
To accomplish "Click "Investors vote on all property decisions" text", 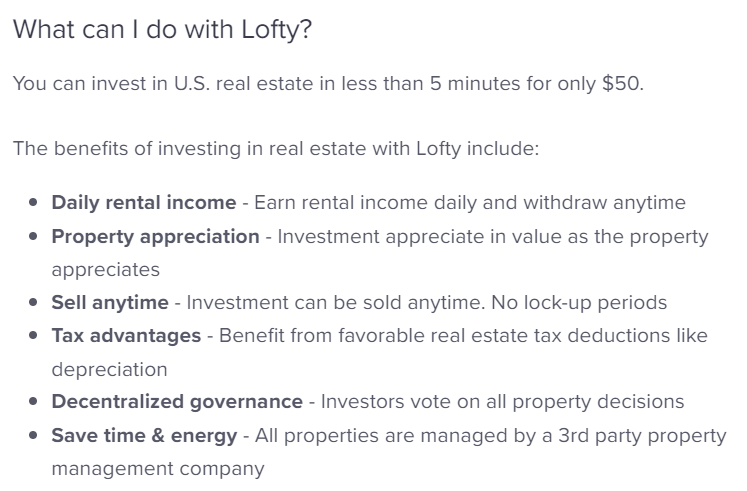I will [x=503, y=402].
